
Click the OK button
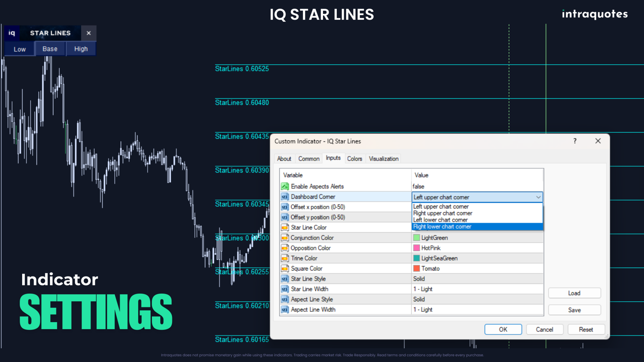pyautogui.click(x=503, y=329)
